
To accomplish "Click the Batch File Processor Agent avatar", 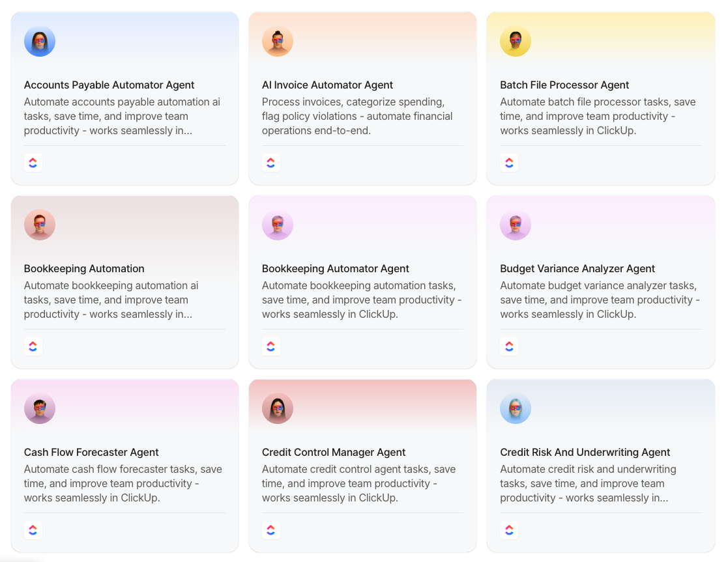I will [x=516, y=41].
